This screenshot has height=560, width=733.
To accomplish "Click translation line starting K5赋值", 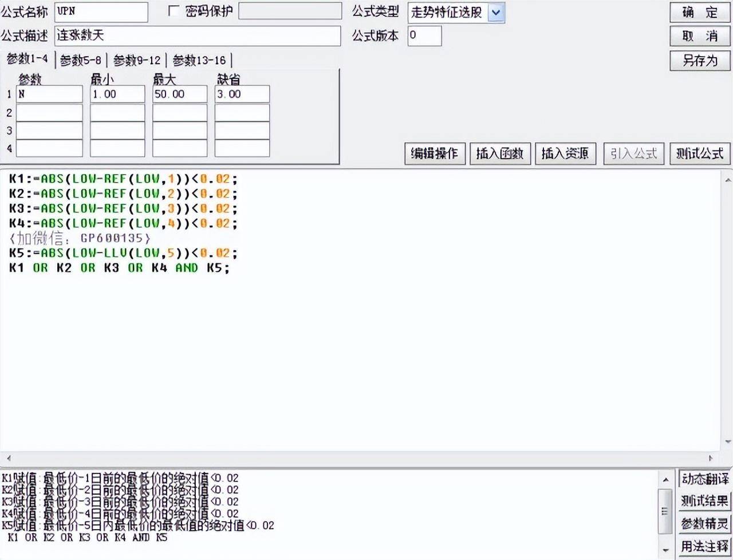I will pos(137,525).
